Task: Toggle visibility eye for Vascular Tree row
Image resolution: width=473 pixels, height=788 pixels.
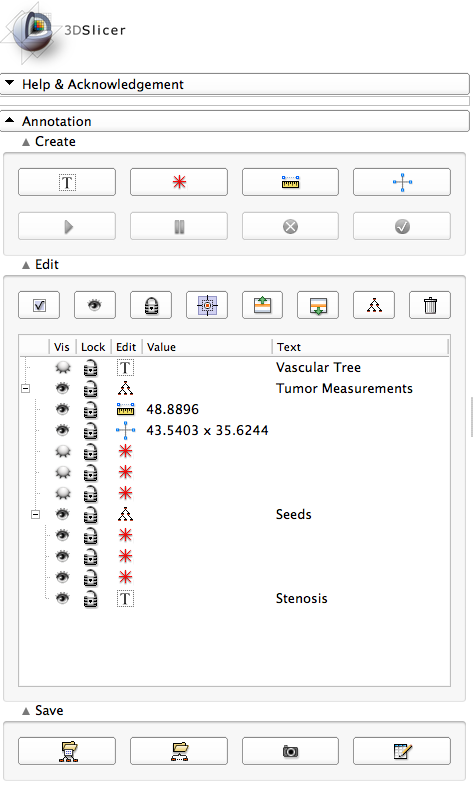Action: click(x=62, y=368)
